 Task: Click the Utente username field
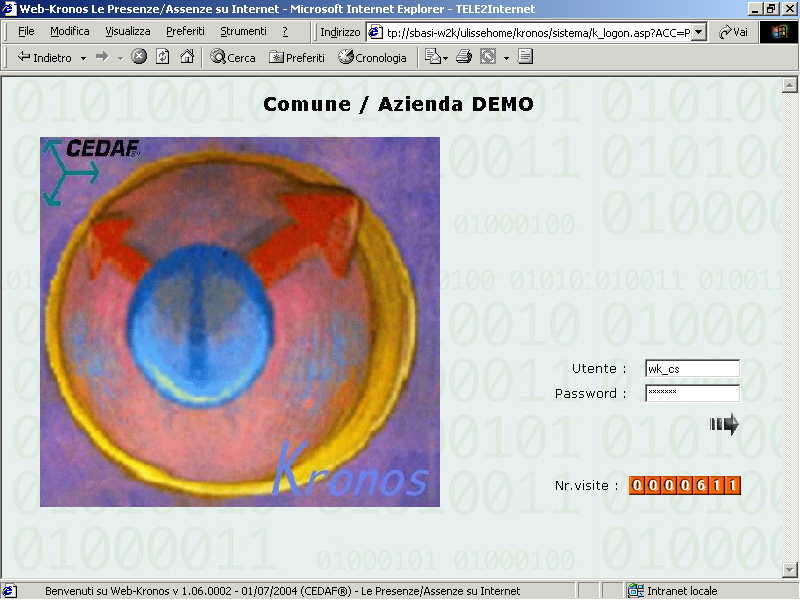point(692,368)
